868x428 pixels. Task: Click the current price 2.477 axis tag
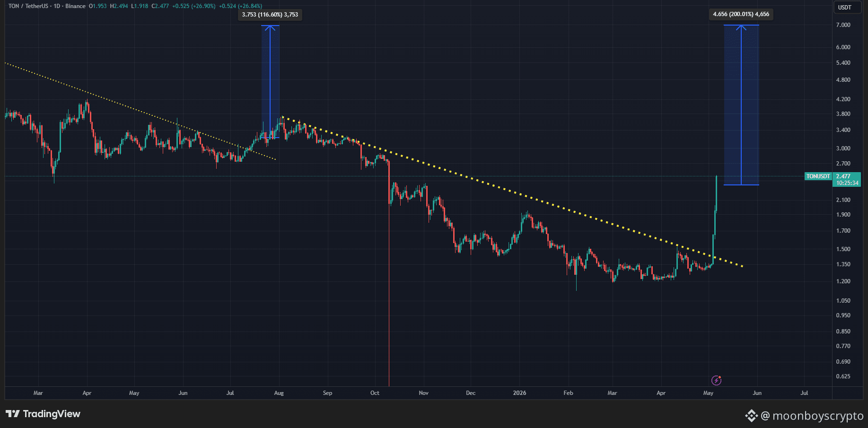pyautogui.click(x=843, y=176)
